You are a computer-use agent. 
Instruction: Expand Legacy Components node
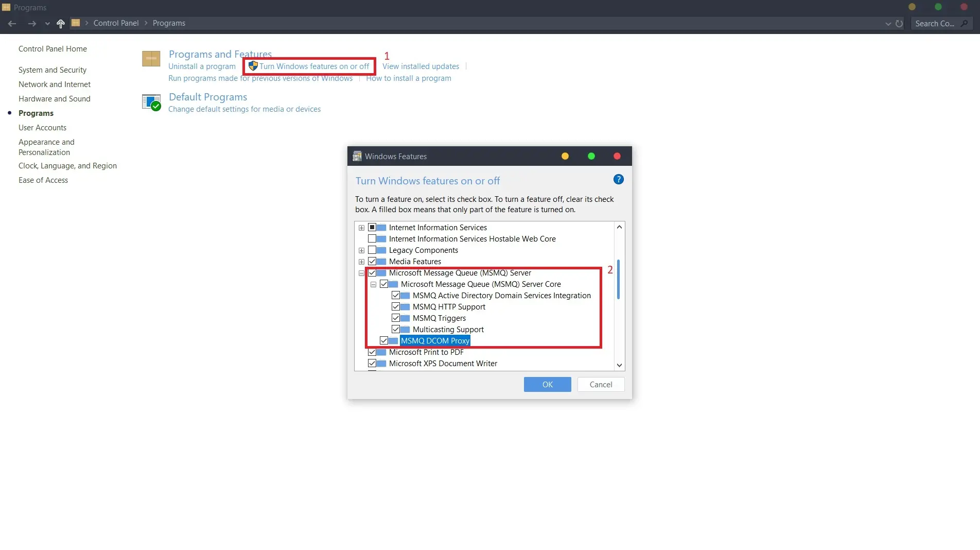(x=361, y=250)
